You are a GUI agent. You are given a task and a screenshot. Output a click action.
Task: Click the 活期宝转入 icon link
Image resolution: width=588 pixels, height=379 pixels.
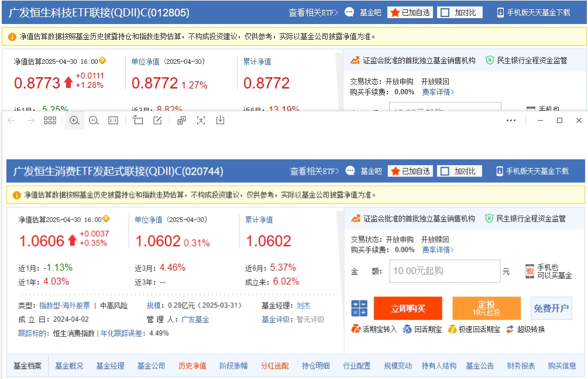coord(374,329)
